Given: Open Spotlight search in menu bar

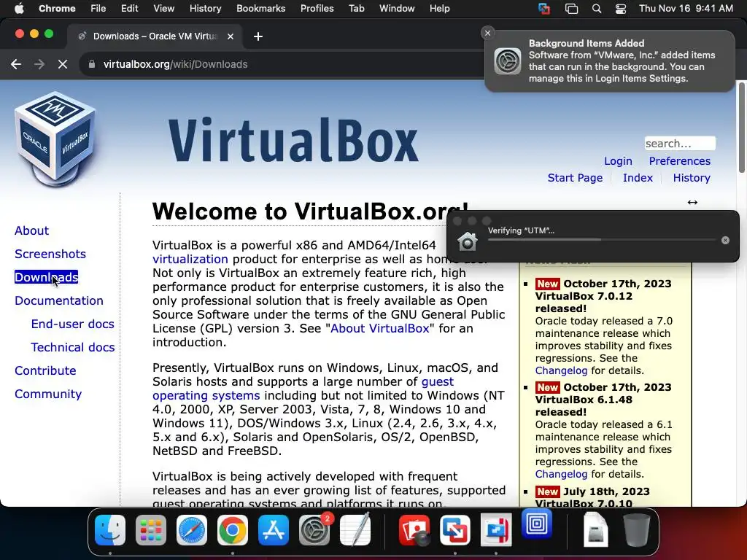Looking at the screenshot, I should point(597,8).
